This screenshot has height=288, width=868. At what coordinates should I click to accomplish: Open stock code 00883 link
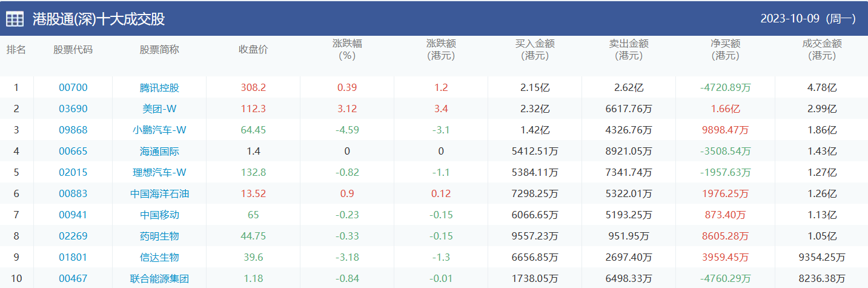click(73, 193)
